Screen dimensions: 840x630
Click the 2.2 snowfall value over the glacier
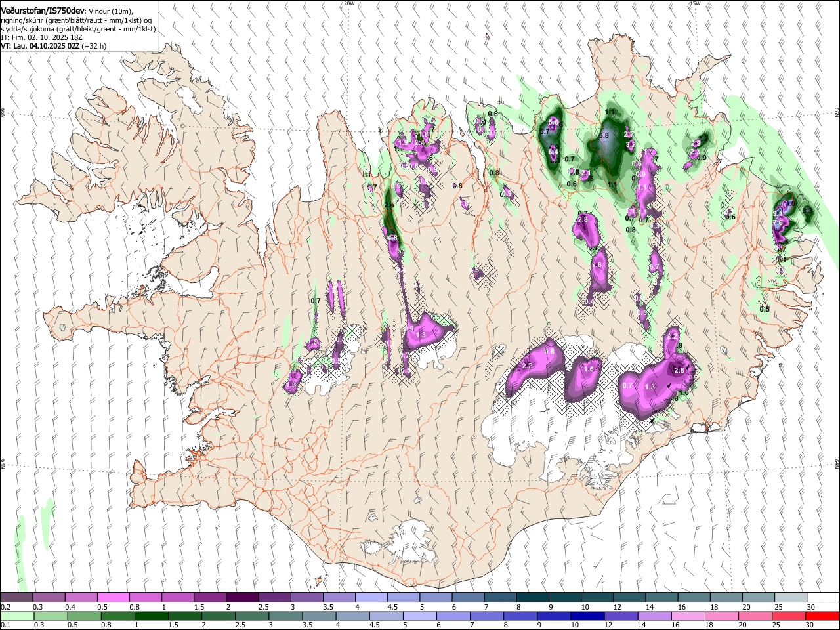(x=526, y=366)
